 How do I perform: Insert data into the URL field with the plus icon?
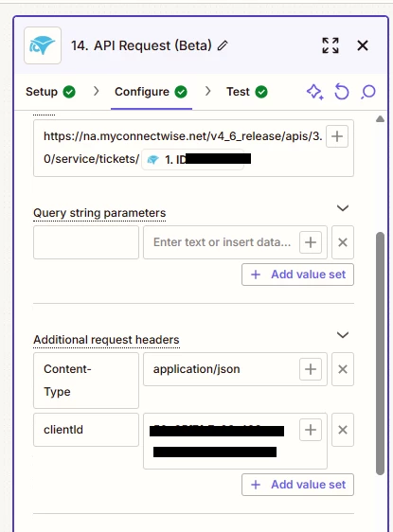[x=337, y=136]
